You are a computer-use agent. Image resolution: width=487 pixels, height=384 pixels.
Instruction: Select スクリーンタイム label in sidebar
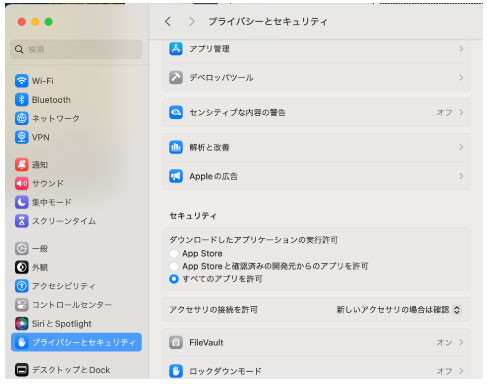64,221
